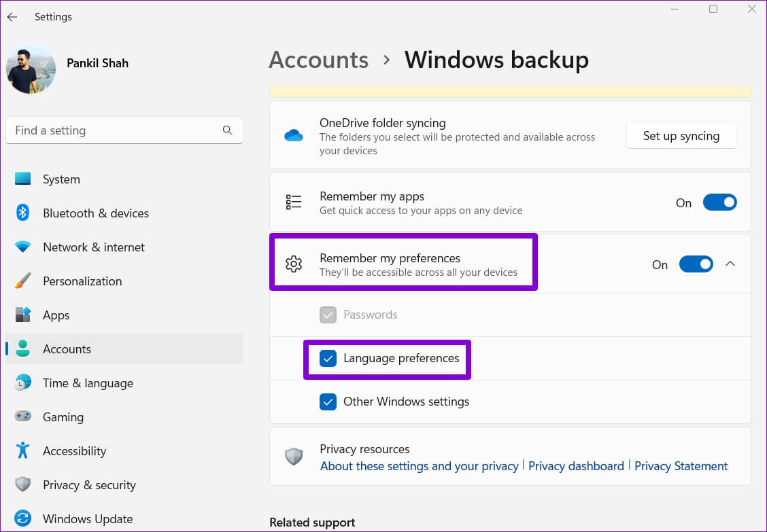Screen dimensions: 767x532
Task: Minimize the Settings window
Action: pos(675,10)
